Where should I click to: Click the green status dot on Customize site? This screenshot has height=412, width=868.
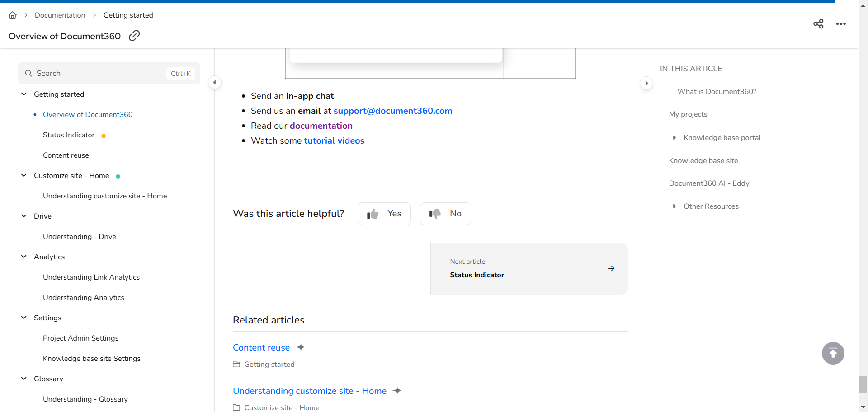(x=118, y=176)
